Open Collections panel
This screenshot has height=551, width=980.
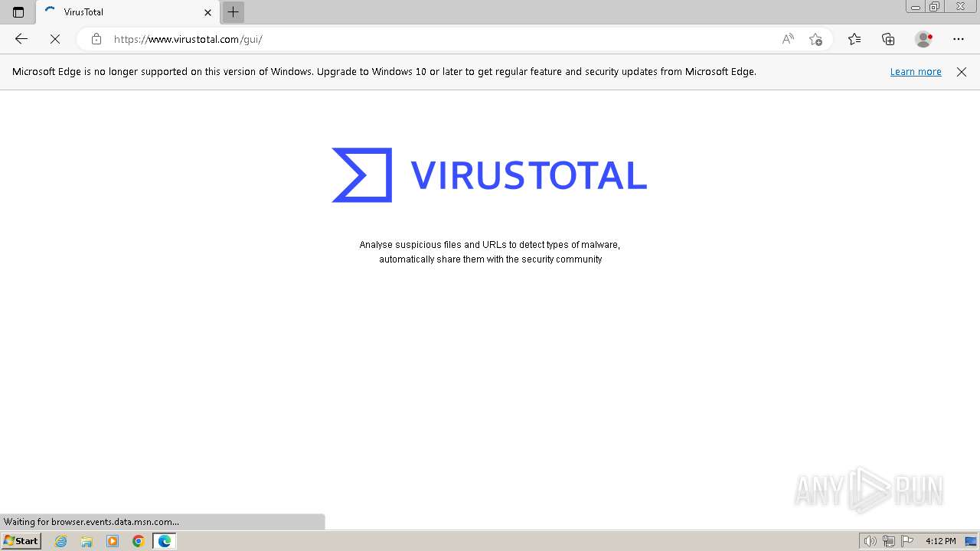888,39
